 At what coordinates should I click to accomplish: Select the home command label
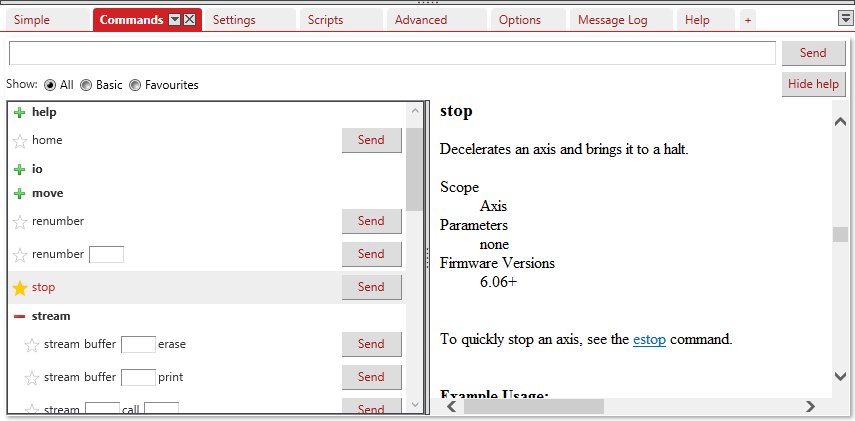(47, 140)
